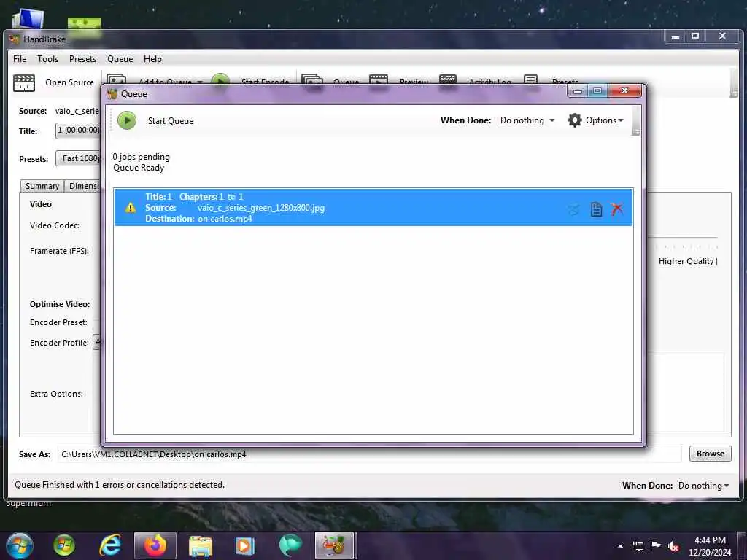Open Internet Explorer from taskbar
The height and width of the screenshot is (560, 747).
(x=110, y=545)
